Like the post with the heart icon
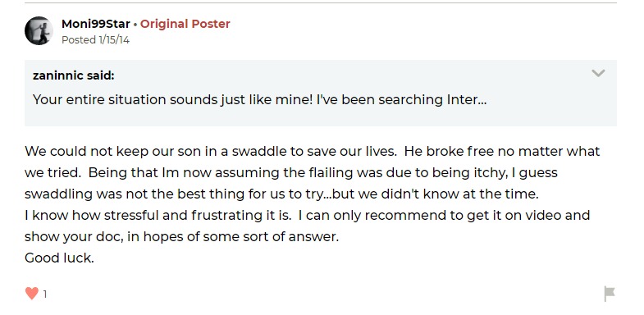Image resolution: width=644 pixels, height=315 pixels. 32,293
